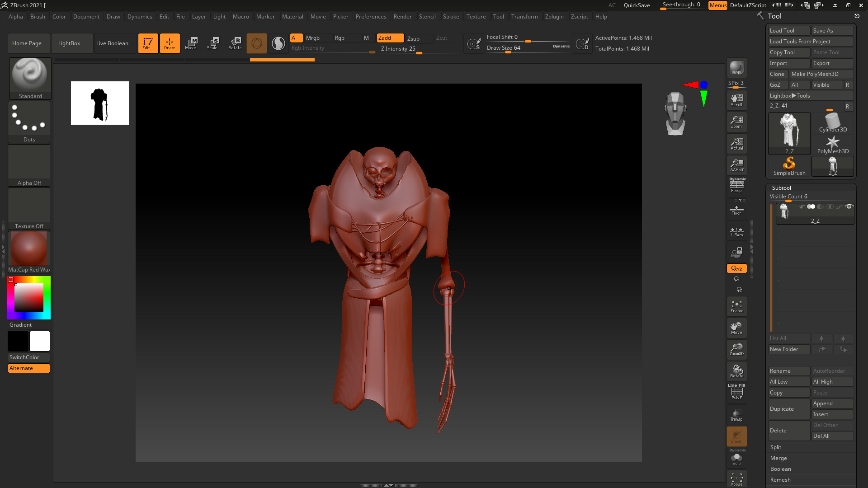Select the Cylinder3D tool thumbnail

[x=832, y=123]
